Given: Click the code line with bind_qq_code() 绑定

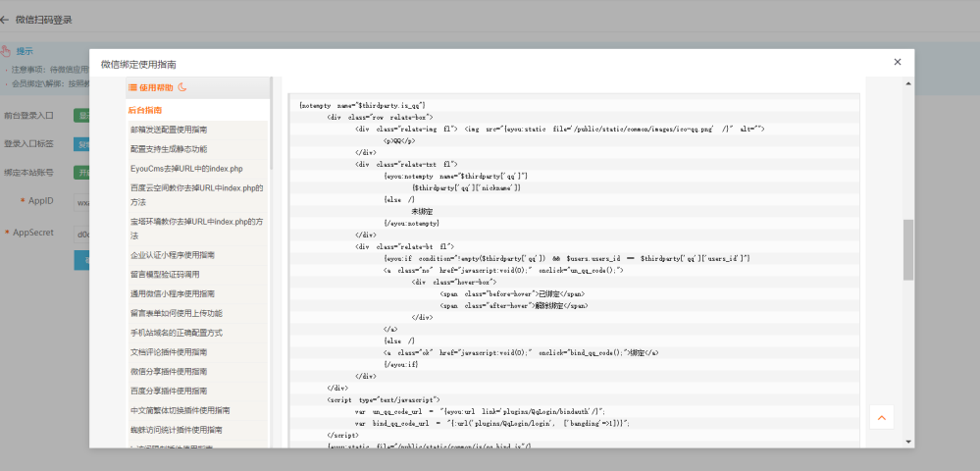Looking at the screenshot, I should 521,353.
